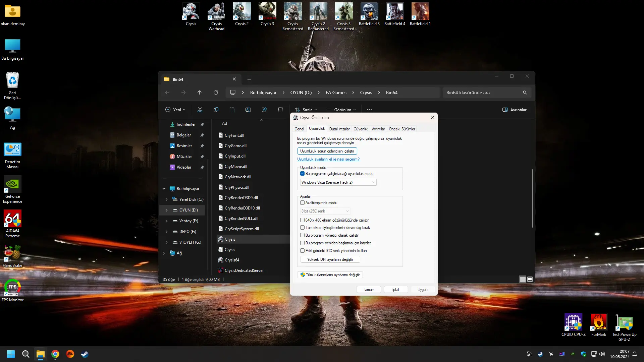Click the Cut scissors icon in Explorer toolbar

coord(200,110)
